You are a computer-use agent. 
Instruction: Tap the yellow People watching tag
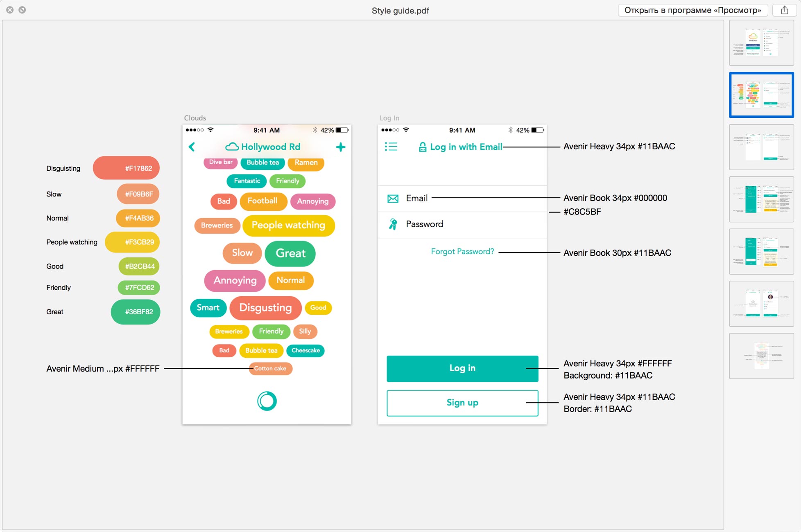pyautogui.click(x=288, y=225)
